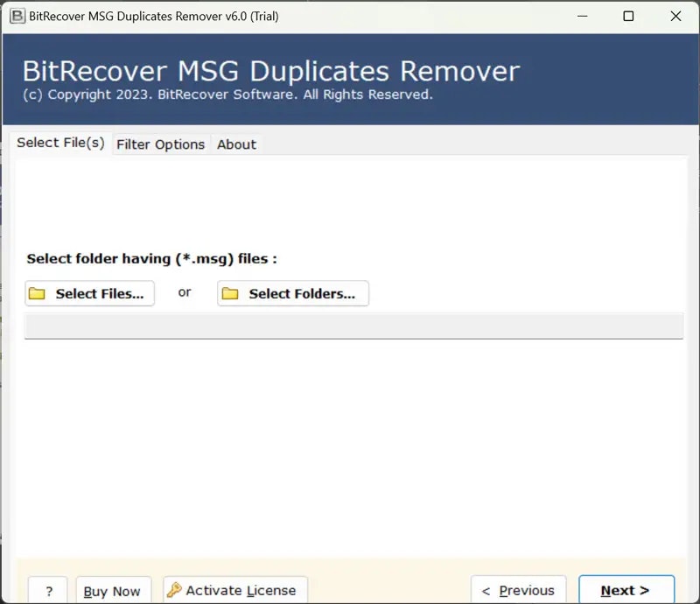Image resolution: width=700 pixels, height=604 pixels.
Task: Click the key icon beside Activate License
Action: pyautogui.click(x=174, y=590)
